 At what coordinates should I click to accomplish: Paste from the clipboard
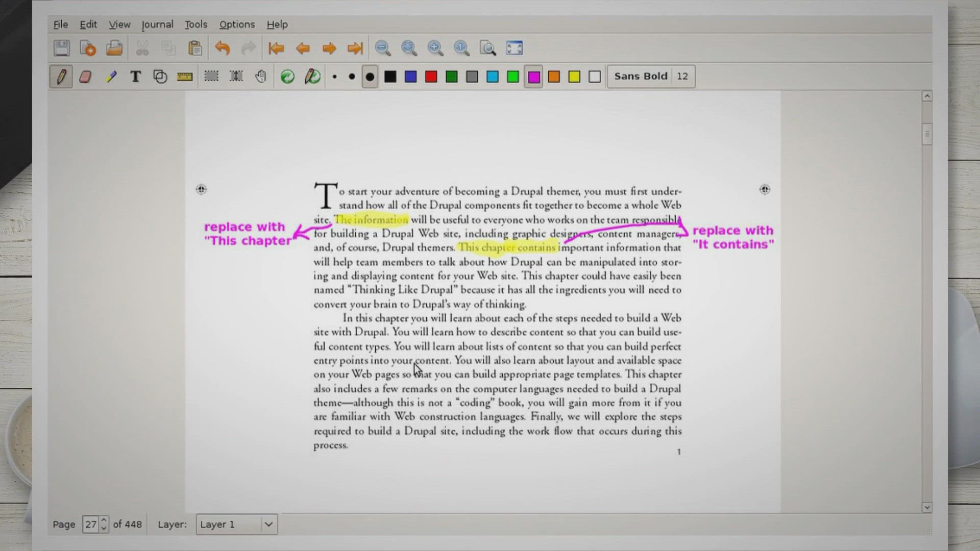tap(194, 48)
